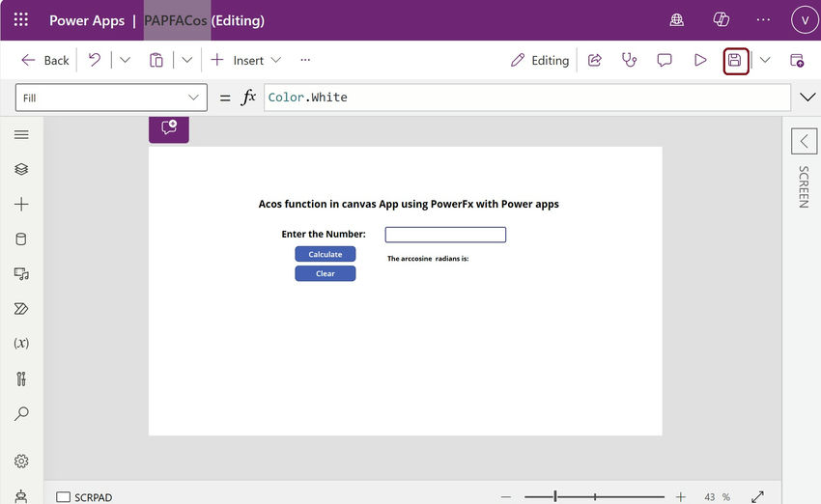Select the SCRPAD screen breadcrumb

click(x=84, y=497)
